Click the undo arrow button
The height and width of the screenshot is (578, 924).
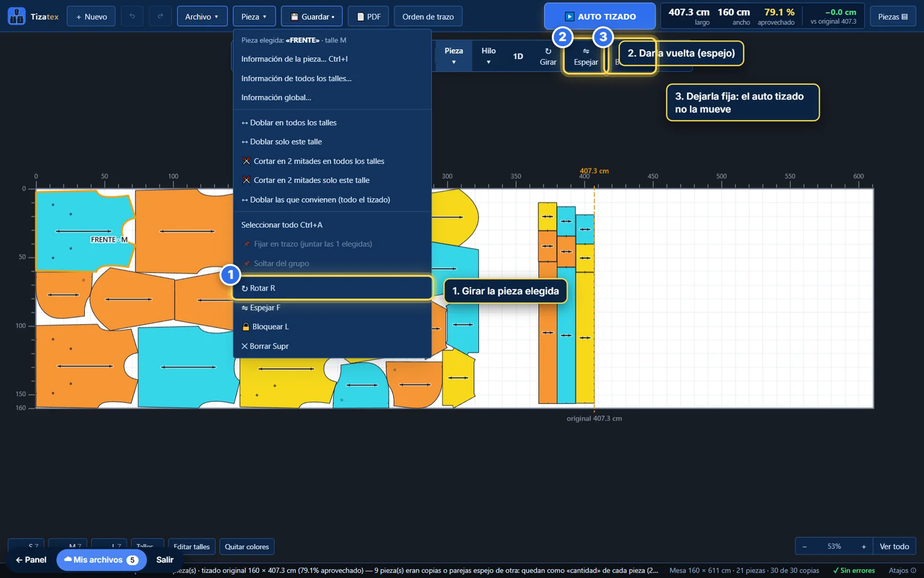tap(132, 16)
